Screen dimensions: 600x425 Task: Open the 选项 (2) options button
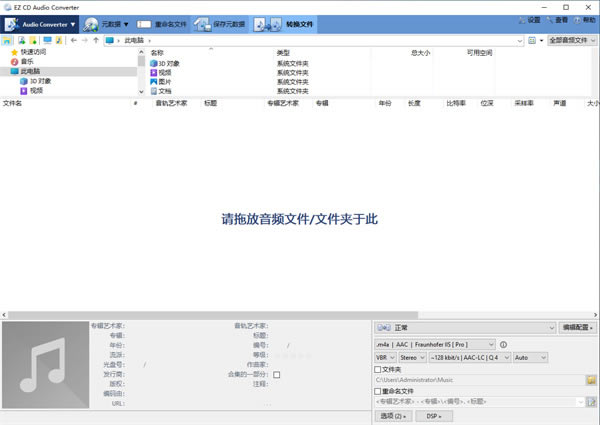pos(393,416)
